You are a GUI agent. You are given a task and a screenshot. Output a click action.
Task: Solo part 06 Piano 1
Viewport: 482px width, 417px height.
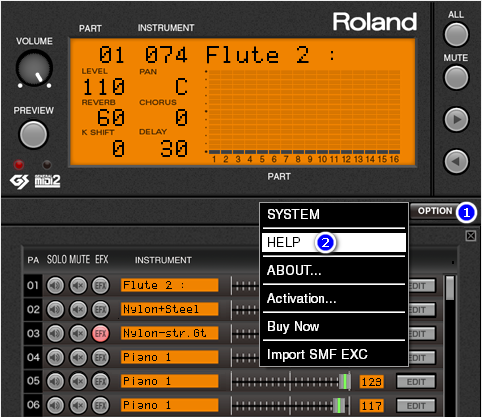(x=55, y=405)
